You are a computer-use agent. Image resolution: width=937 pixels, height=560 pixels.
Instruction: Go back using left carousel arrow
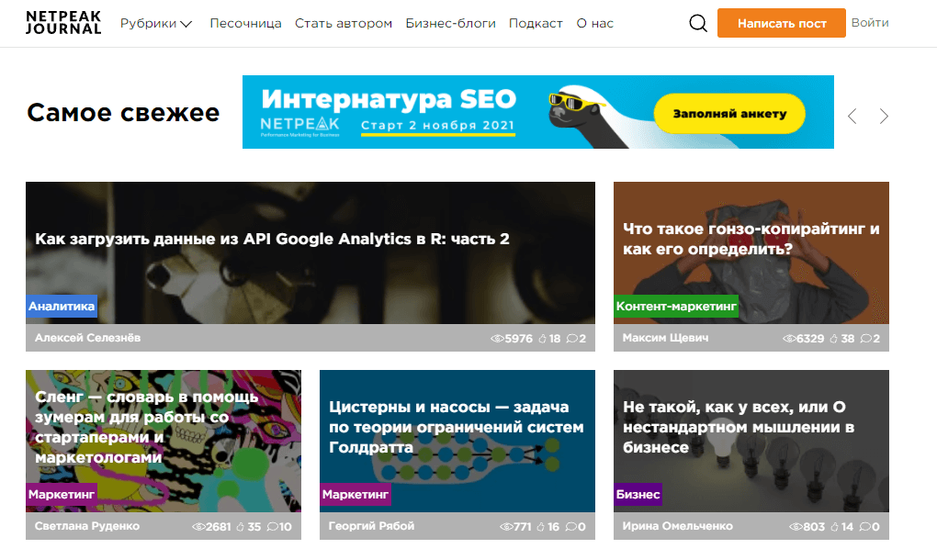coord(852,116)
